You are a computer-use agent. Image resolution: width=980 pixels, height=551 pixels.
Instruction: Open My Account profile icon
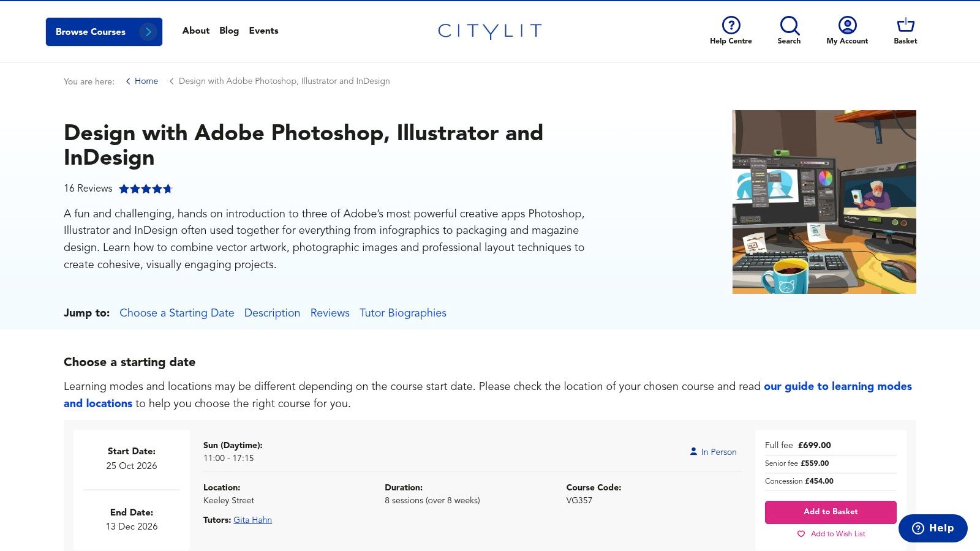(847, 25)
